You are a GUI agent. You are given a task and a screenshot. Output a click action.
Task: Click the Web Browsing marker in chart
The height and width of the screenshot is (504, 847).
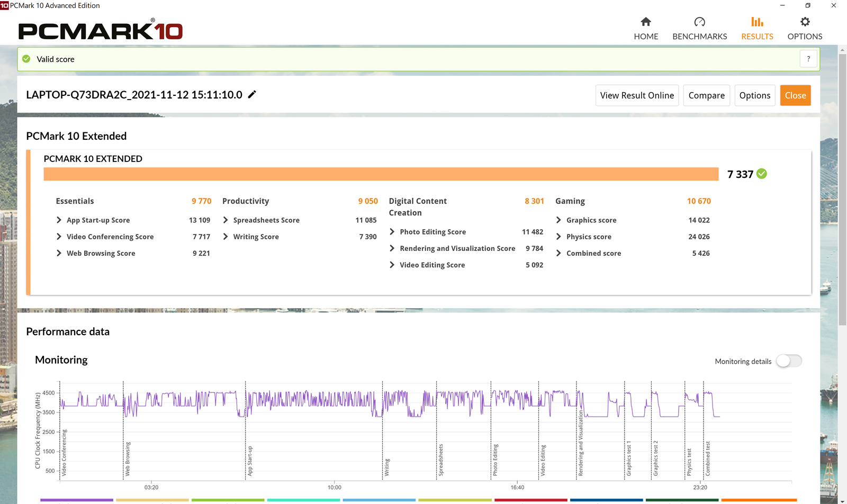(x=128, y=458)
